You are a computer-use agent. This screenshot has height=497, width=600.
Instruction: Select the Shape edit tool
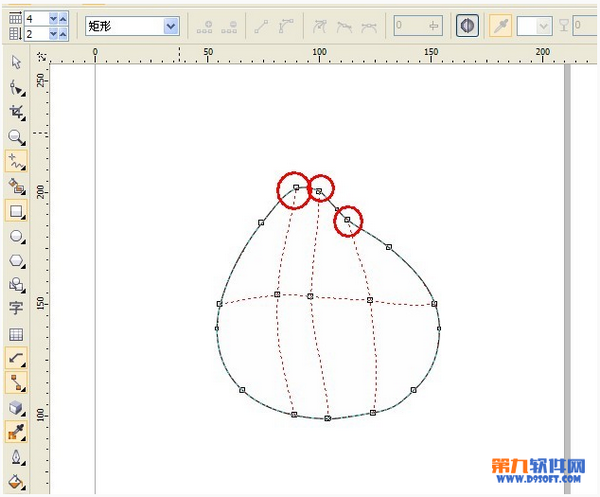click(16, 88)
